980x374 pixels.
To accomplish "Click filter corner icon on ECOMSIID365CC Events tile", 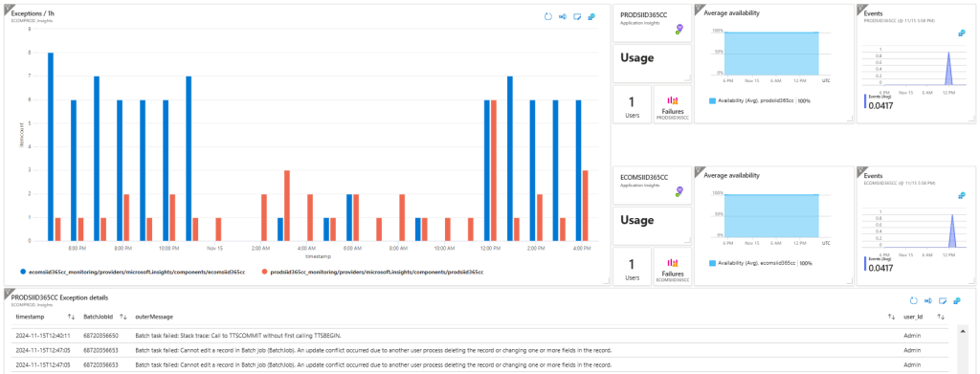I will [860, 170].
